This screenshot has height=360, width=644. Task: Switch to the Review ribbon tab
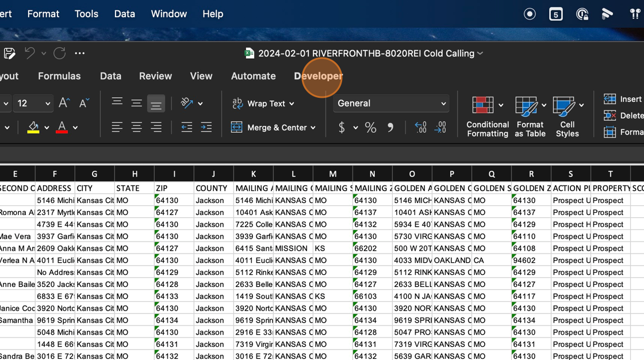(155, 76)
